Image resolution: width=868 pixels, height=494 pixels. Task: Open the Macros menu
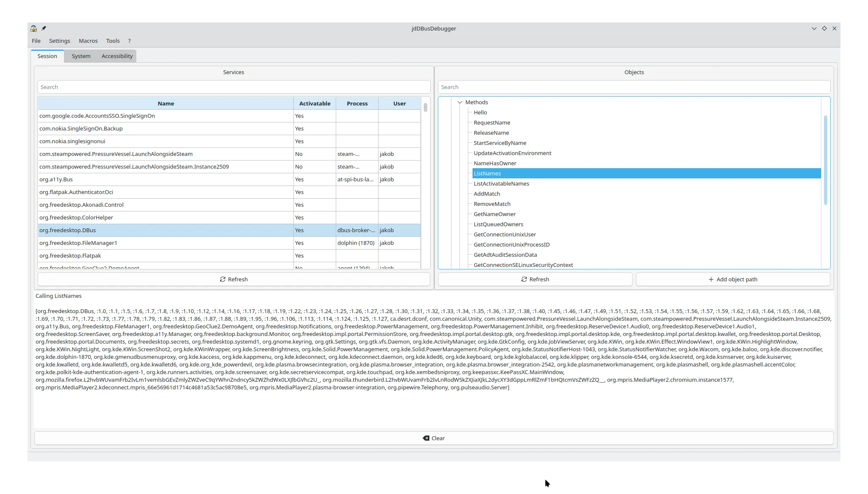(x=88, y=41)
